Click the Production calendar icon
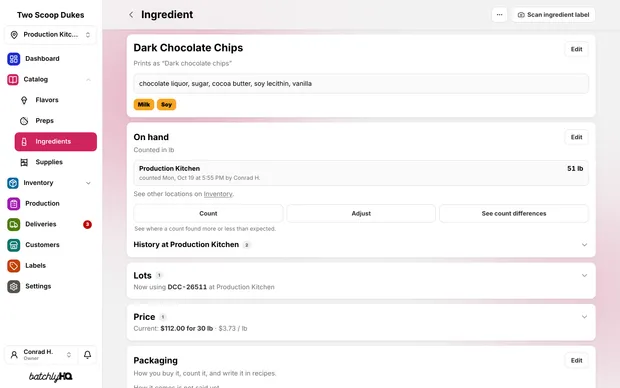Viewport: 620px width, 388px height. click(x=13, y=204)
